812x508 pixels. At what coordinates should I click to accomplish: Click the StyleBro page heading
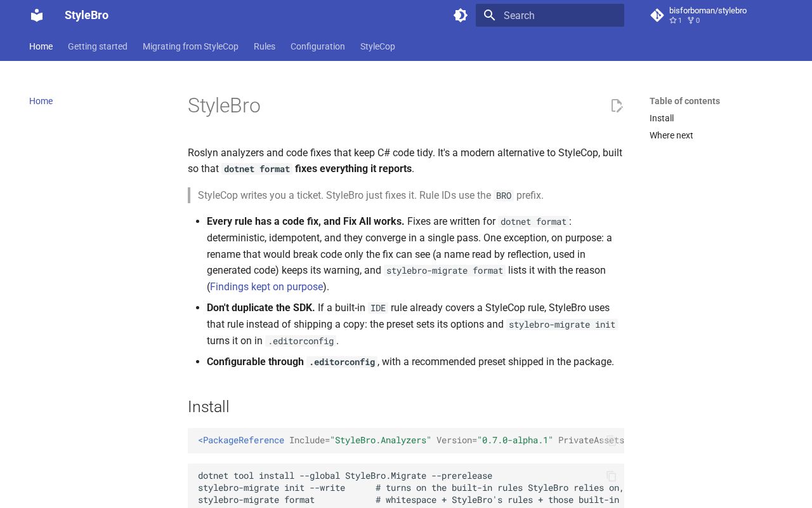[x=224, y=105]
